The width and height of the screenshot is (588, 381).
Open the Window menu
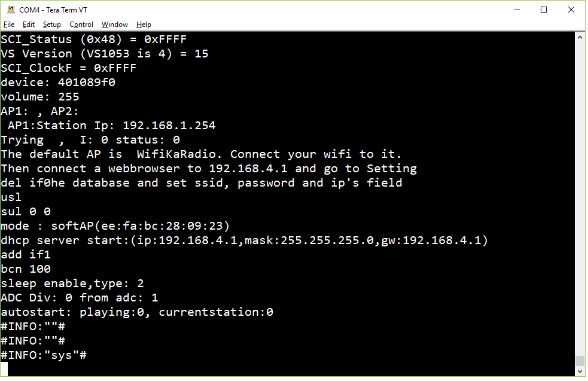(115, 25)
